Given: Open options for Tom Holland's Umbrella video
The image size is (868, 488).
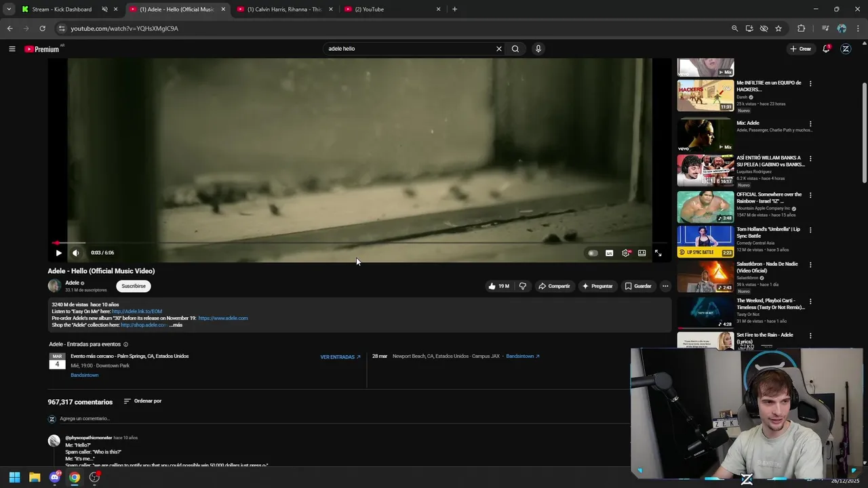Looking at the screenshot, I should (810, 230).
